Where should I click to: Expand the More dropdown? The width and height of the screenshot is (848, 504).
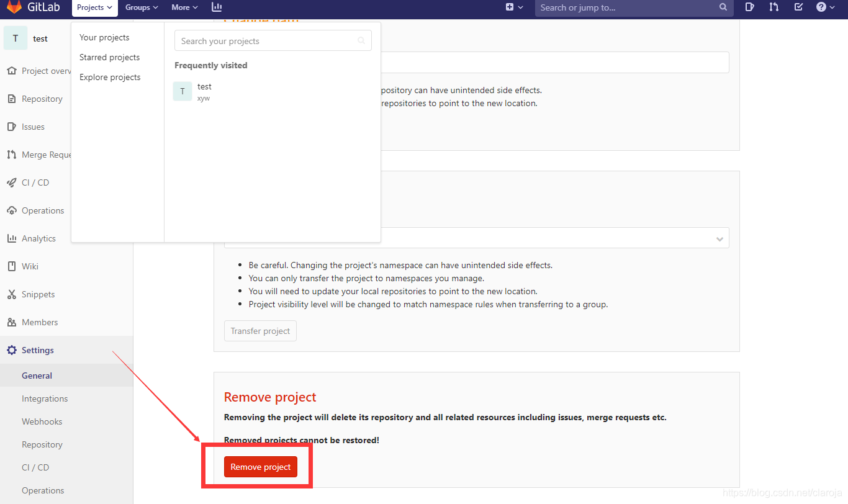pos(184,7)
